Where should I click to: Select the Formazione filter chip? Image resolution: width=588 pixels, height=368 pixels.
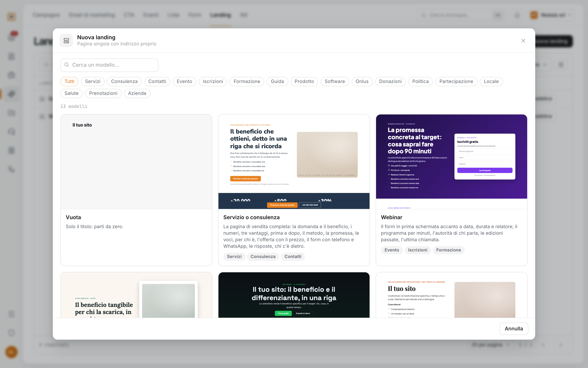point(247,82)
